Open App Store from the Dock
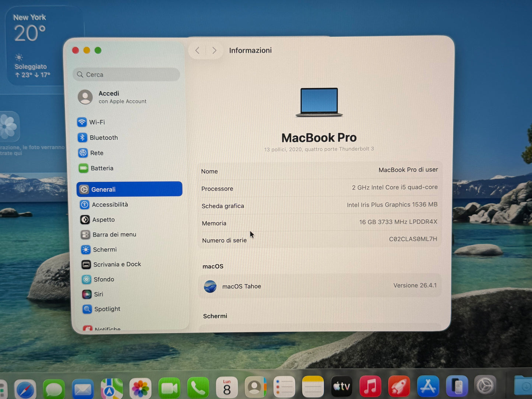The height and width of the screenshot is (399, 532). tap(428, 386)
